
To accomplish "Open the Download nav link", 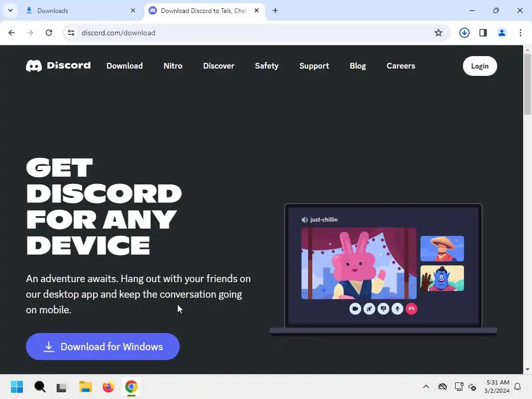I will point(125,66).
